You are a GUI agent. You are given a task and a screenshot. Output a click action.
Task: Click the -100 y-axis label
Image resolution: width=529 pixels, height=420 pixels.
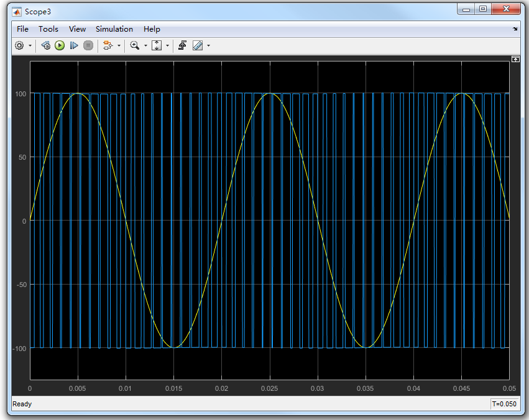tap(19, 349)
